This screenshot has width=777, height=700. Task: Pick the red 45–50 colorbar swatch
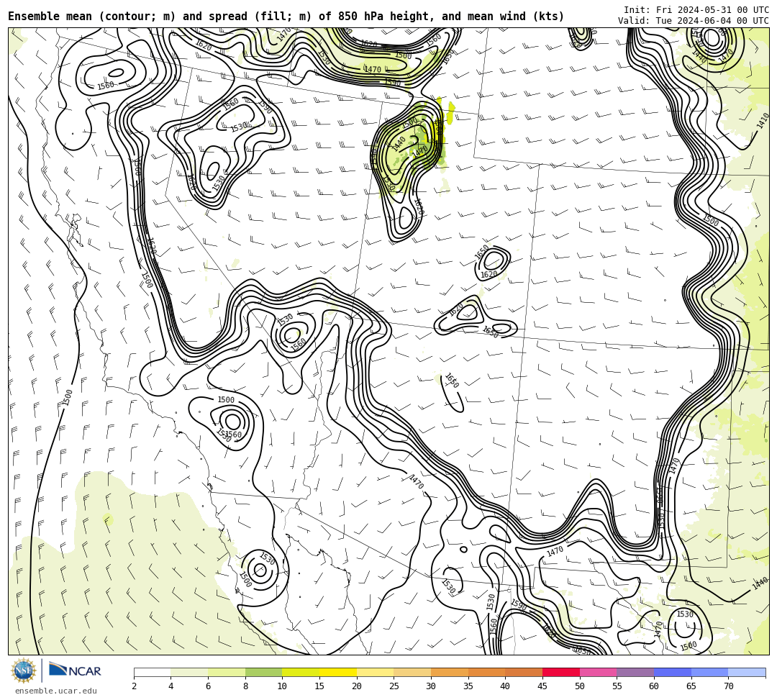point(561,672)
